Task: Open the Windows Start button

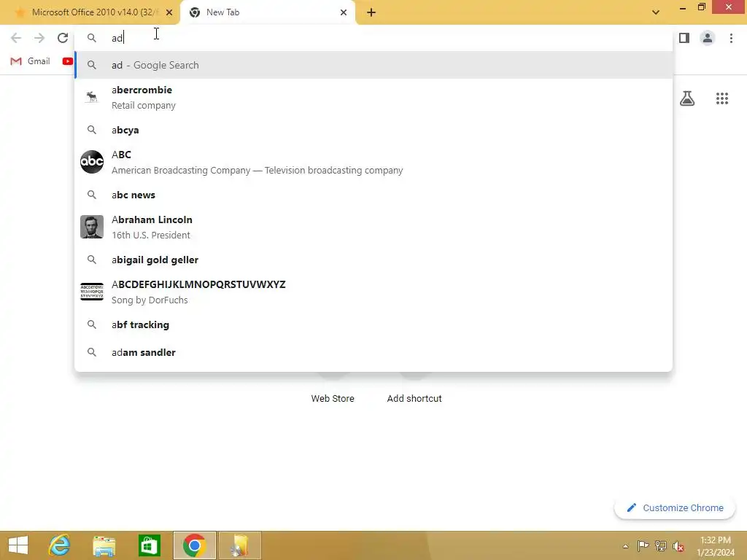Action: pyautogui.click(x=18, y=545)
